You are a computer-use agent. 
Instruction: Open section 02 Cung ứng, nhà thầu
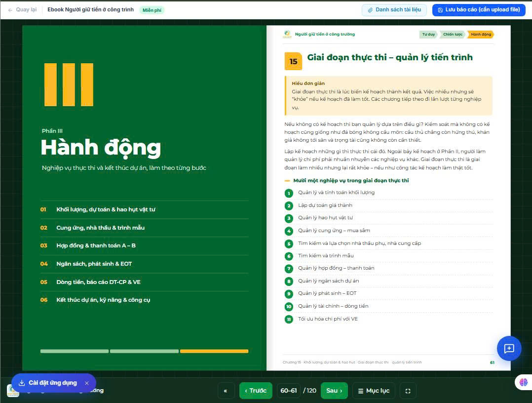pyautogui.click(x=144, y=228)
